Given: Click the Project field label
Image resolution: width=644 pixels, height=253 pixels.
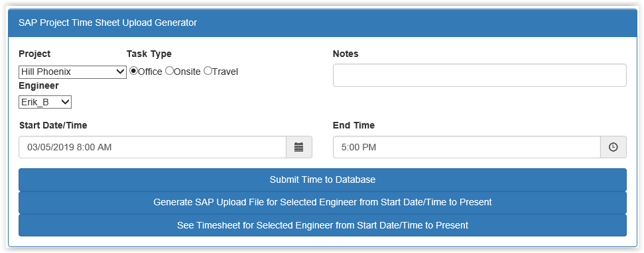Looking at the screenshot, I should (x=34, y=54).
